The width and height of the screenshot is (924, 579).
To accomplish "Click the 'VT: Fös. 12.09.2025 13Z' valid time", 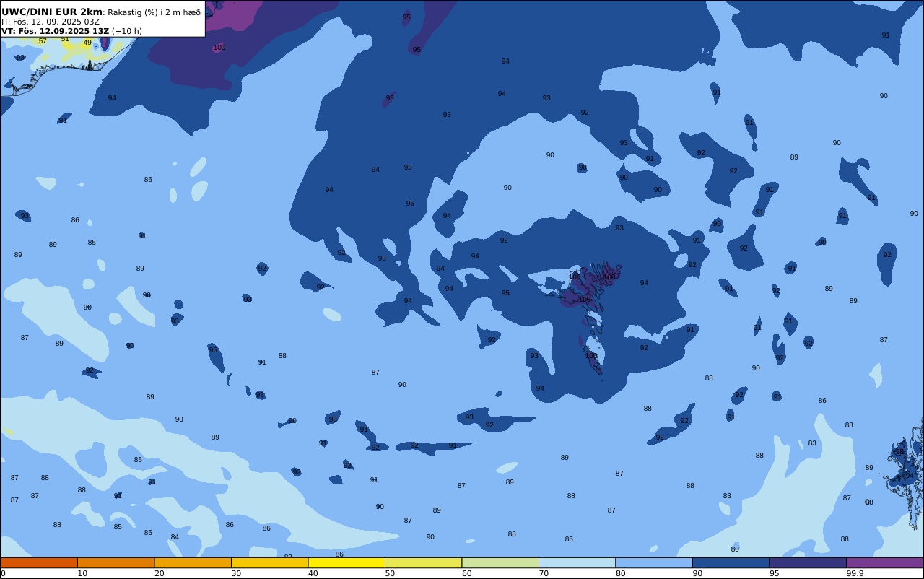I will click(55, 31).
